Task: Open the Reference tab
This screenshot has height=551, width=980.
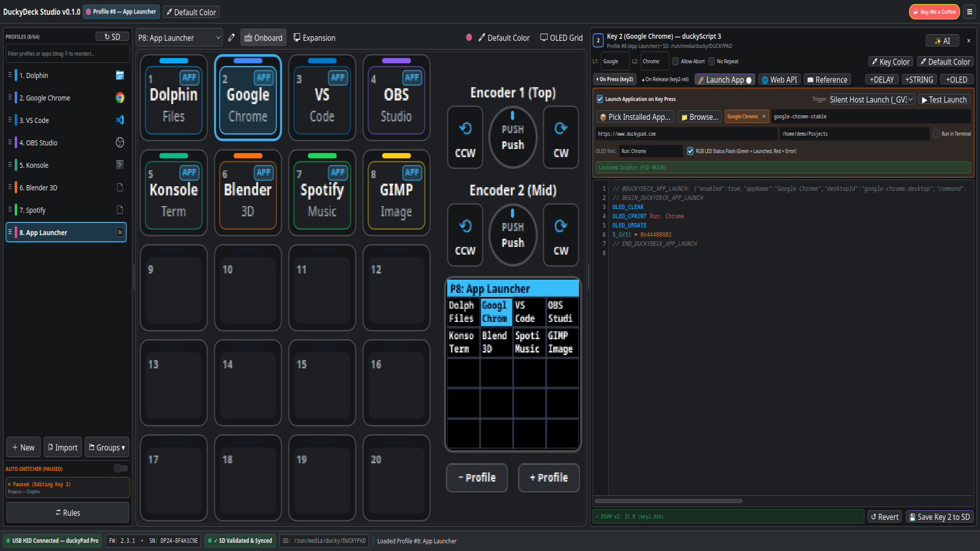Action: (x=827, y=80)
